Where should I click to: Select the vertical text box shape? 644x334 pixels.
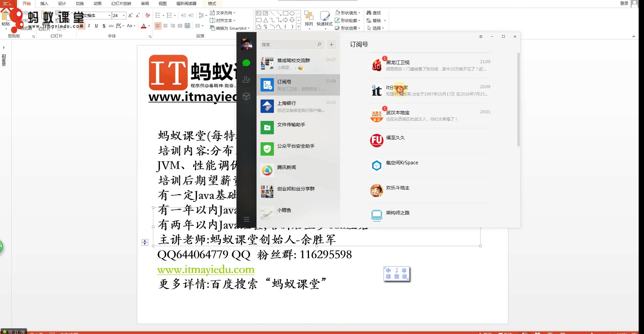265,13
